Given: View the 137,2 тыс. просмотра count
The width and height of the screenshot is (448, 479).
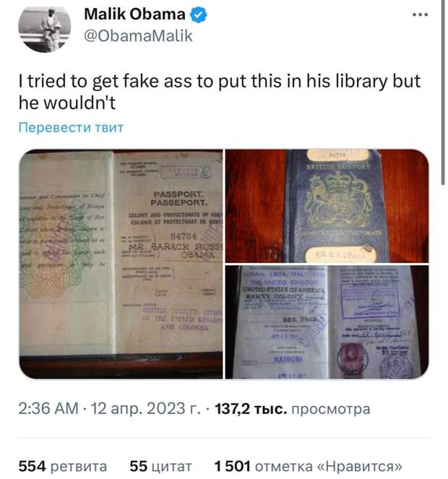Looking at the screenshot, I should coord(293,409).
